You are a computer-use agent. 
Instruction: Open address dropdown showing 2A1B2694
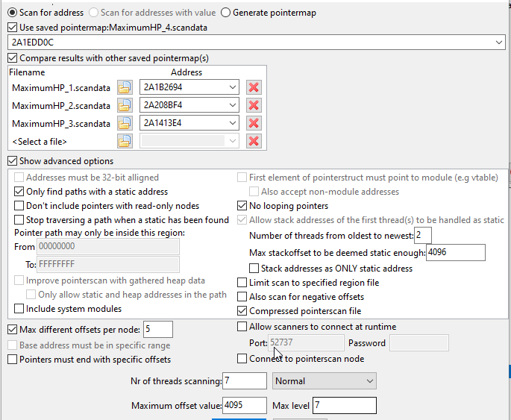(x=233, y=88)
